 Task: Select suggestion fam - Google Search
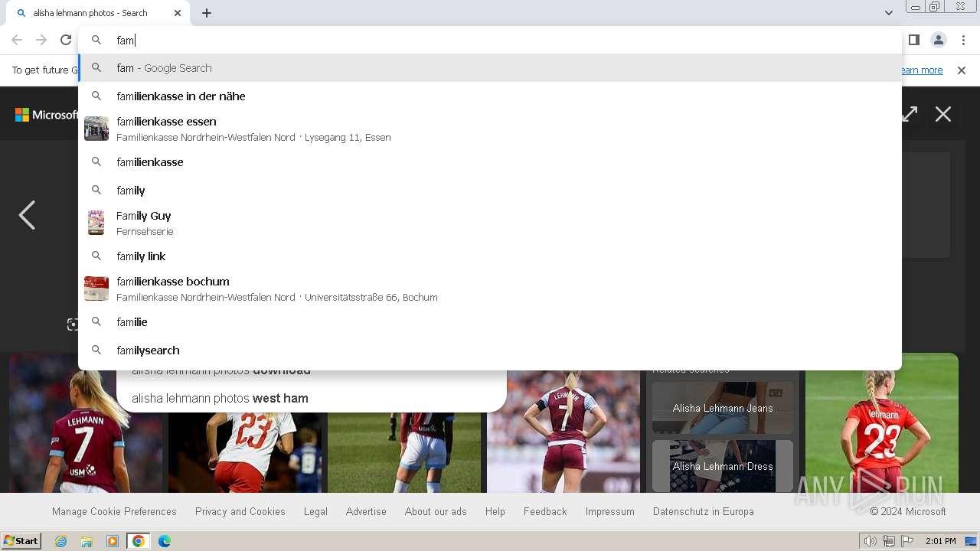490,68
